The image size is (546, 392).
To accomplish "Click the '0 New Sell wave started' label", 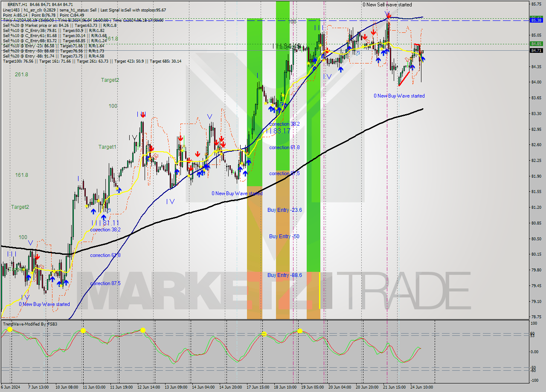I will [x=387, y=5].
